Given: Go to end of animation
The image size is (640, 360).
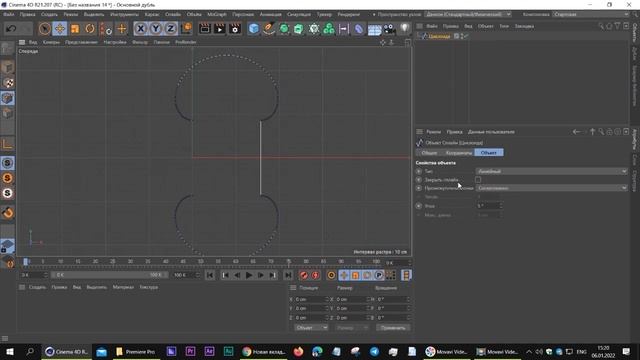Looking at the screenshot, I should click(288, 275).
